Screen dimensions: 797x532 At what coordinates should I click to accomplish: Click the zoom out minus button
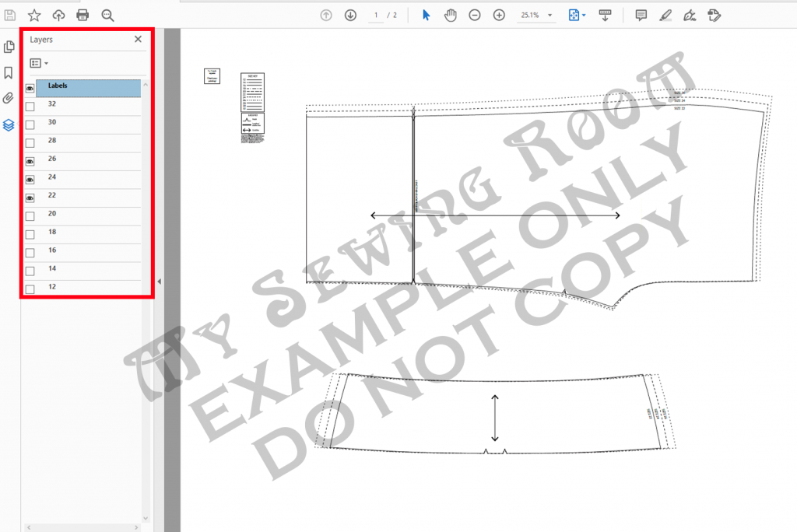474,15
